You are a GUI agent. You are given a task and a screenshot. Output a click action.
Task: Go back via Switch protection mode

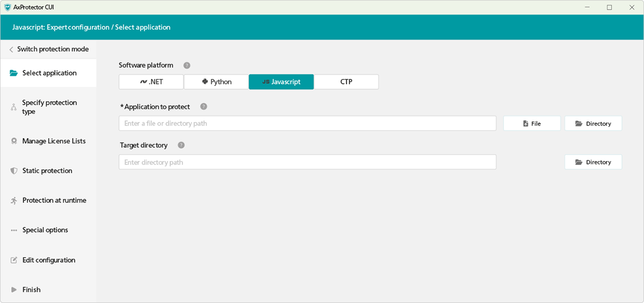click(x=48, y=49)
